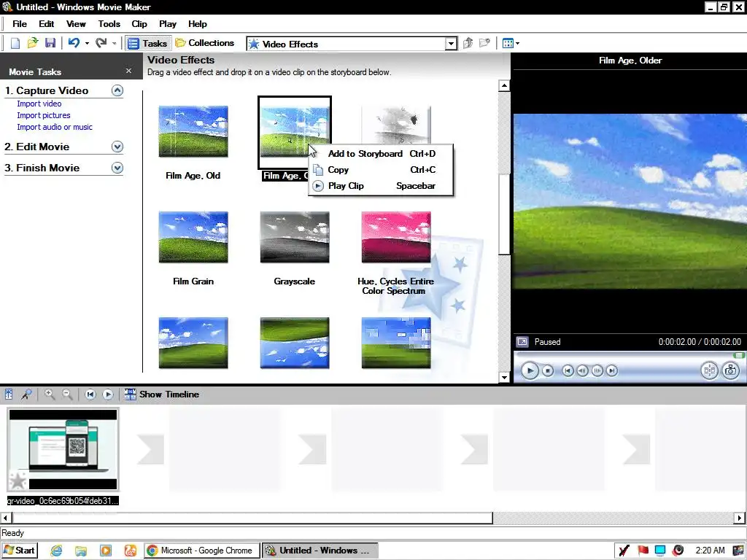
Task: Click the effect star on storyboard clip
Action: [18, 480]
